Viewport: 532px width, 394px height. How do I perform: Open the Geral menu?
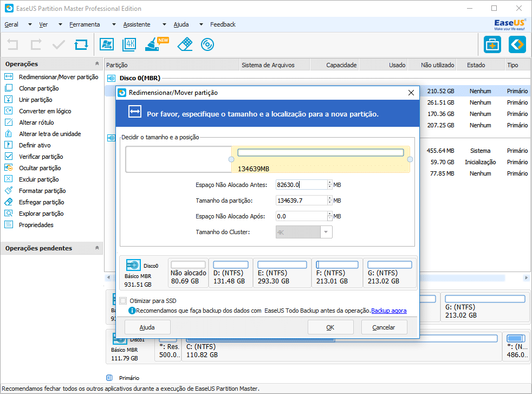11,24
